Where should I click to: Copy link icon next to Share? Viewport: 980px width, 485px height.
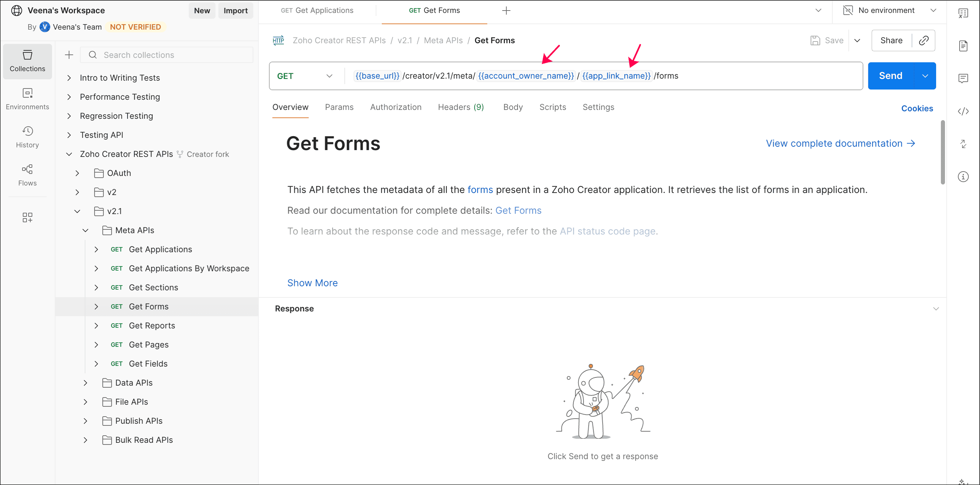(x=924, y=40)
